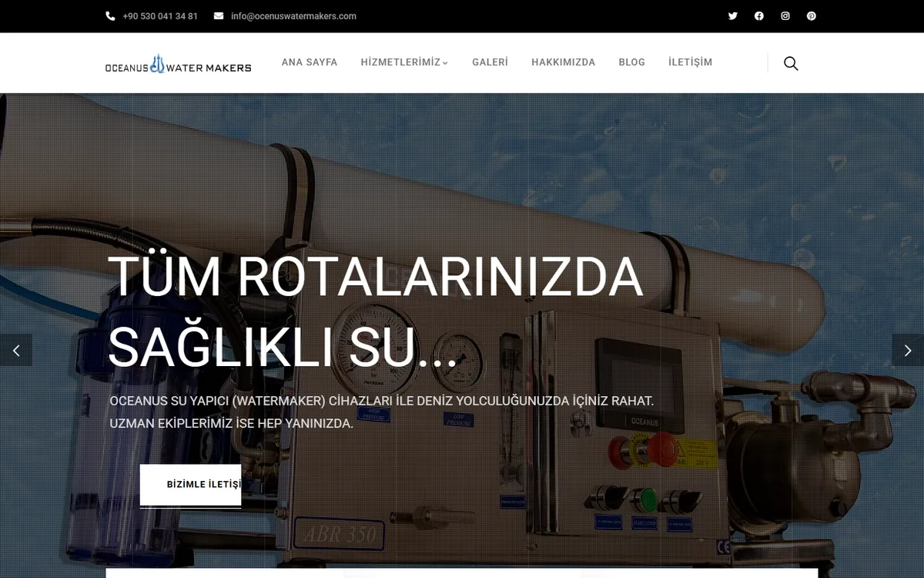The image size is (924, 578).
Task: Click the line 'UZMAN EKİPLERİMİZ İSE HEP YANINIZDA.'
Action: [232, 424]
